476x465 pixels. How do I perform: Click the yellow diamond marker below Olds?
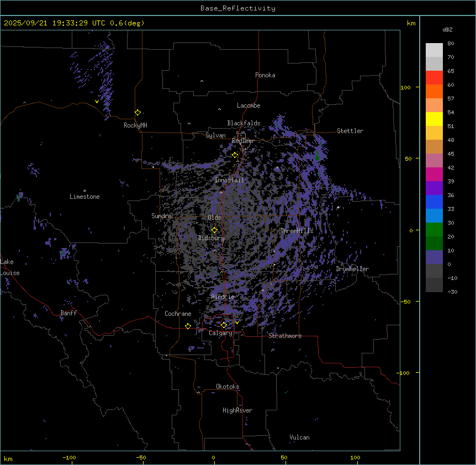pos(215,230)
